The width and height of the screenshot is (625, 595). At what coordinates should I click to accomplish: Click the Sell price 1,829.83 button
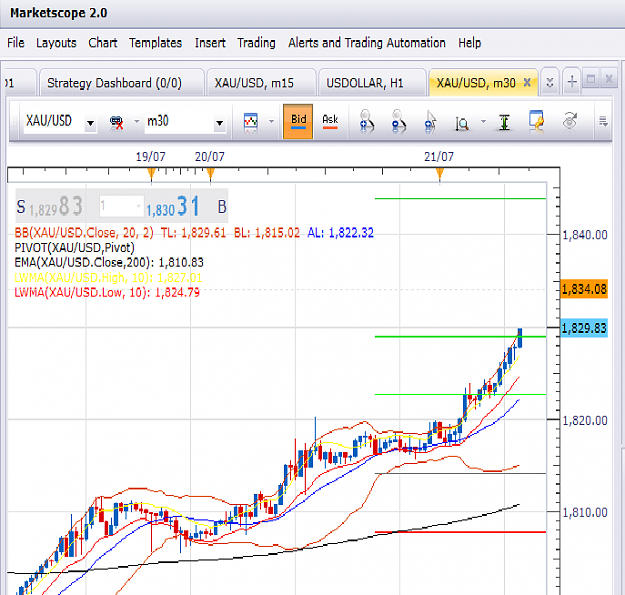pos(50,206)
